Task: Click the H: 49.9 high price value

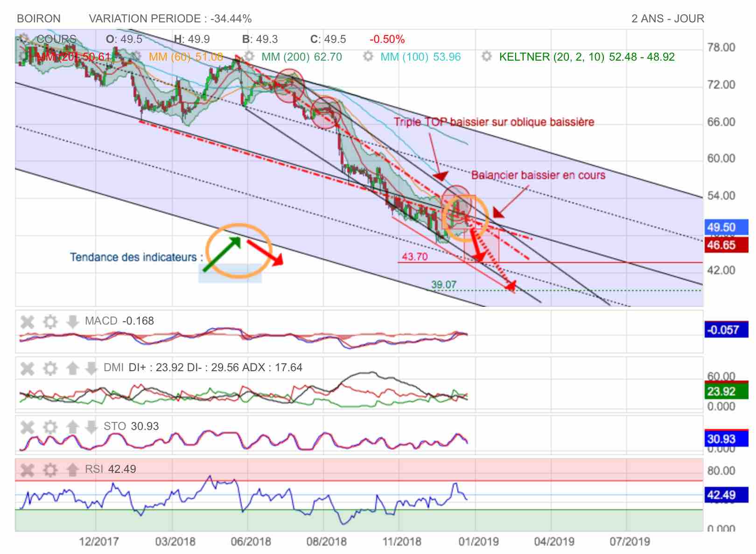Action: pos(192,39)
